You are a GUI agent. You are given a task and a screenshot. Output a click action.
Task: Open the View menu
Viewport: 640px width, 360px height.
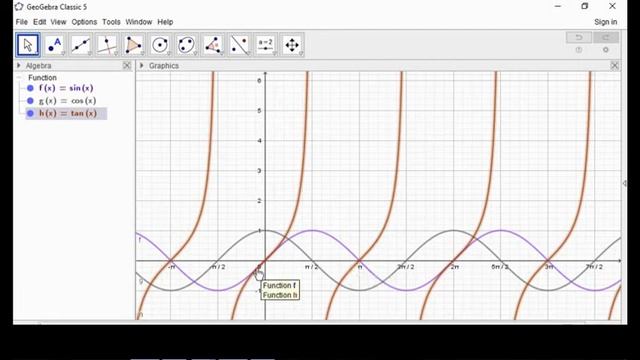coord(58,22)
